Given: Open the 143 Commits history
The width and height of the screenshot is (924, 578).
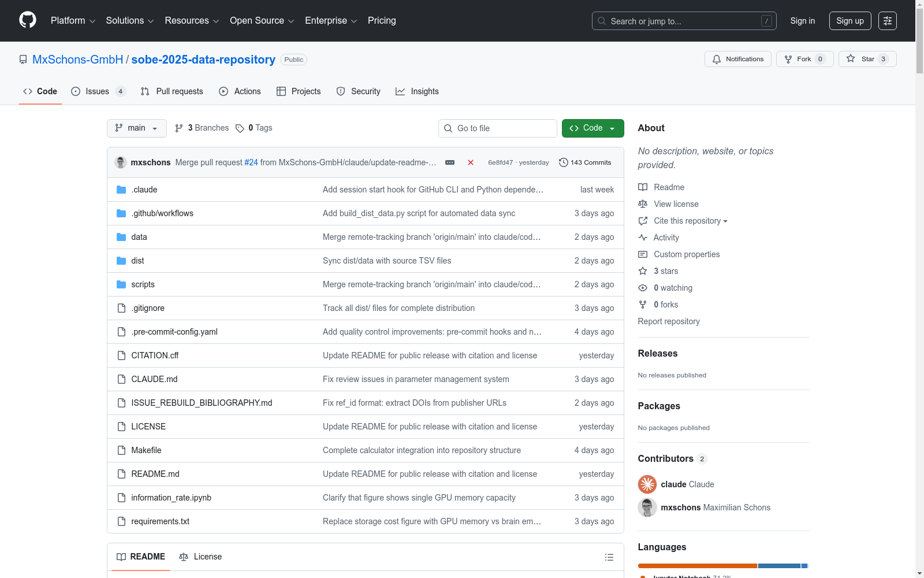Looking at the screenshot, I should tap(585, 162).
